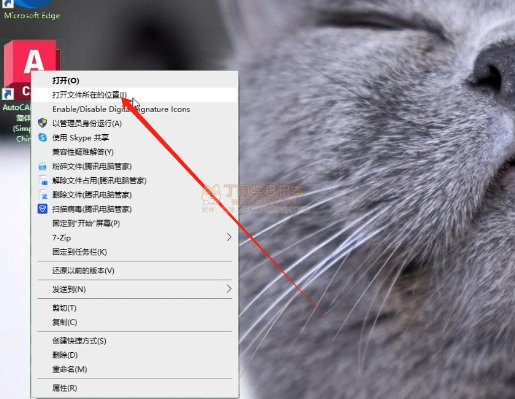This screenshot has width=515, height=399.
Task: Click the Microsoft Edge desktop shortcut
Action: tap(32, 10)
